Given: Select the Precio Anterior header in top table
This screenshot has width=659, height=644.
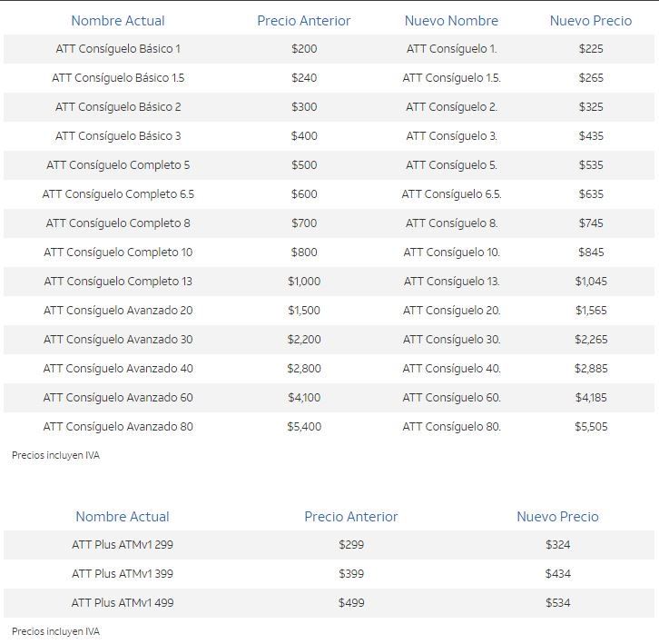Looking at the screenshot, I should pyautogui.click(x=304, y=21).
